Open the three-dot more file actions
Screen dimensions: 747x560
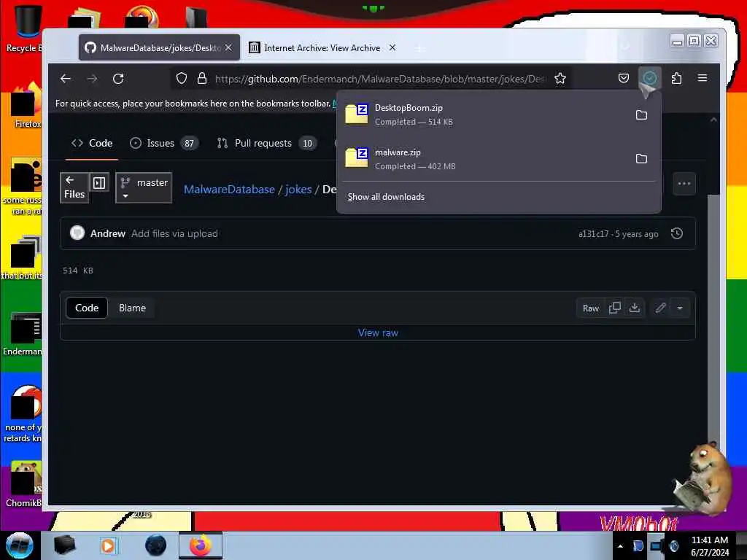[x=684, y=183]
